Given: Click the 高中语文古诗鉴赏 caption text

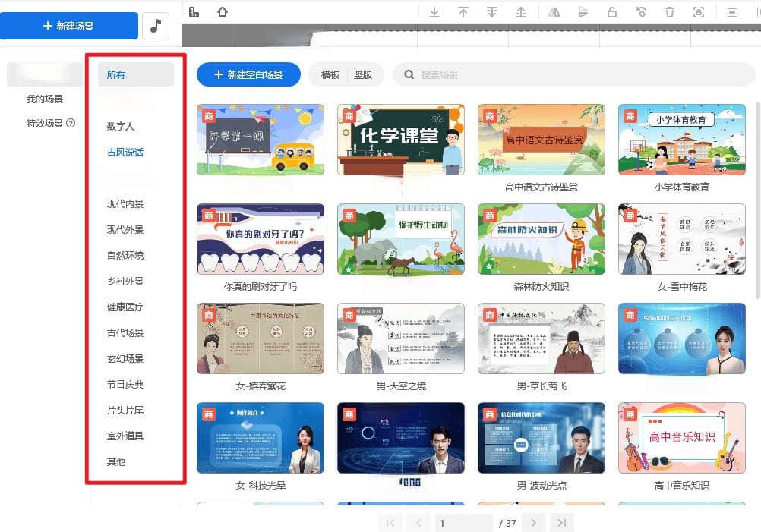Looking at the screenshot, I should click(542, 187).
